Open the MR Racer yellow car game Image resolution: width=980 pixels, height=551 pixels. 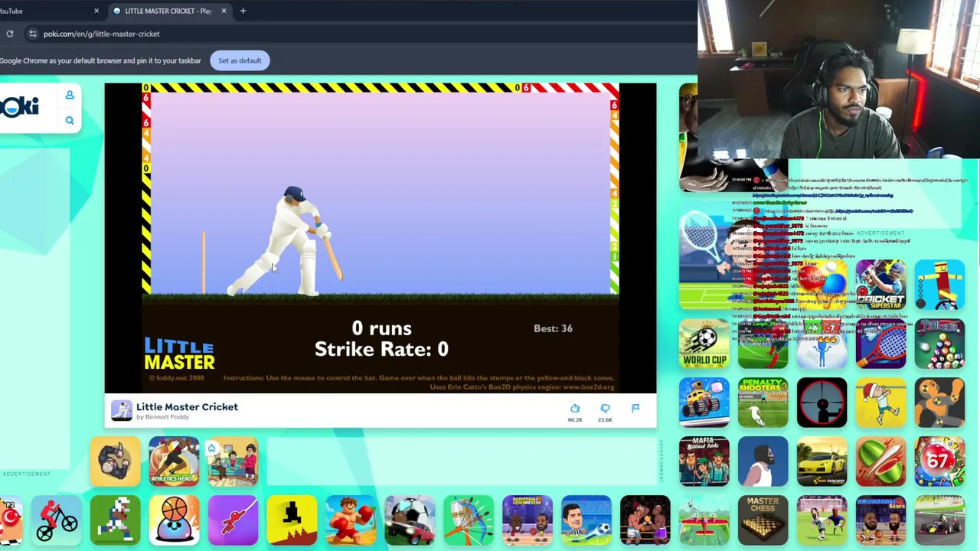[822, 461]
